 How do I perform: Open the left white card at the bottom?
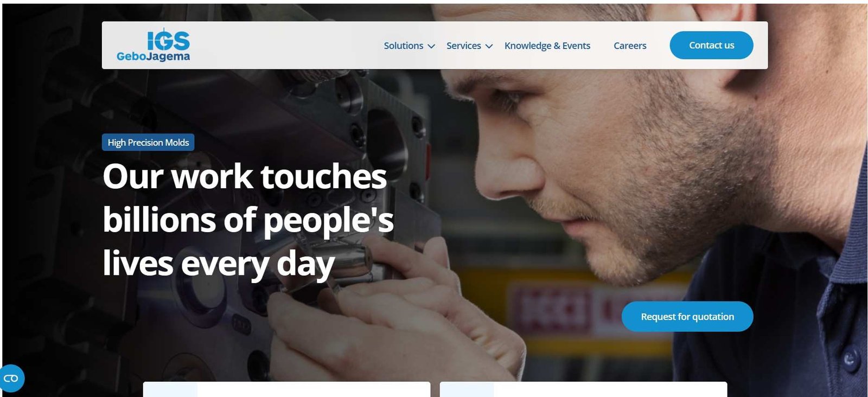coord(286,389)
